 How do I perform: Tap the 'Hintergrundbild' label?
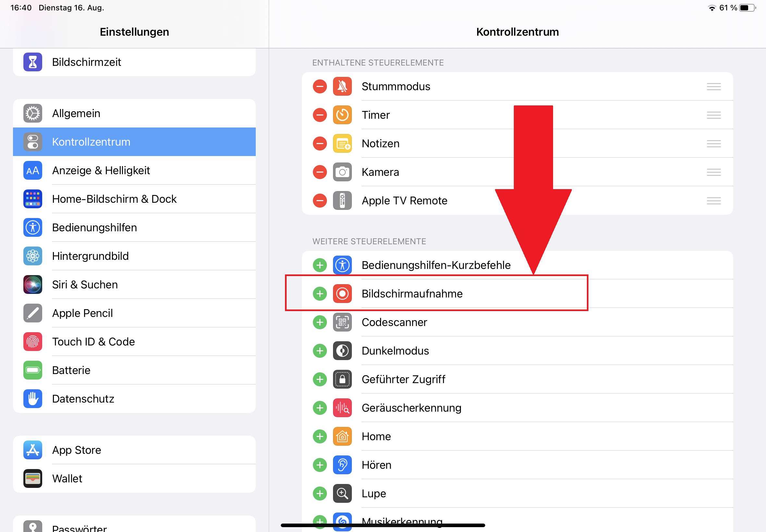click(x=90, y=256)
